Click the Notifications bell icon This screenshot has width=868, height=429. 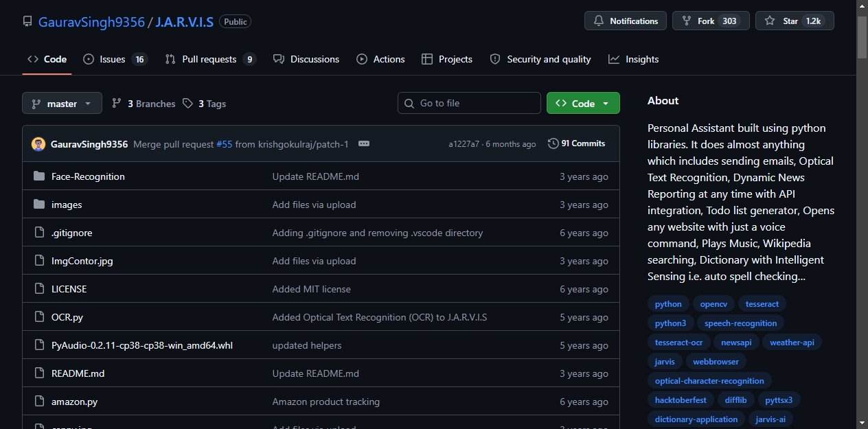(x=599, y=21)
